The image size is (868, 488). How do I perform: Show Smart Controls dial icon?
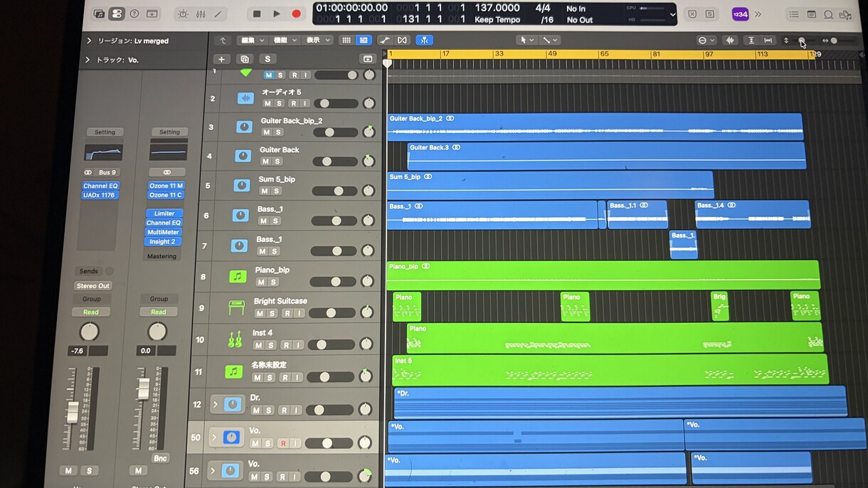184,14
